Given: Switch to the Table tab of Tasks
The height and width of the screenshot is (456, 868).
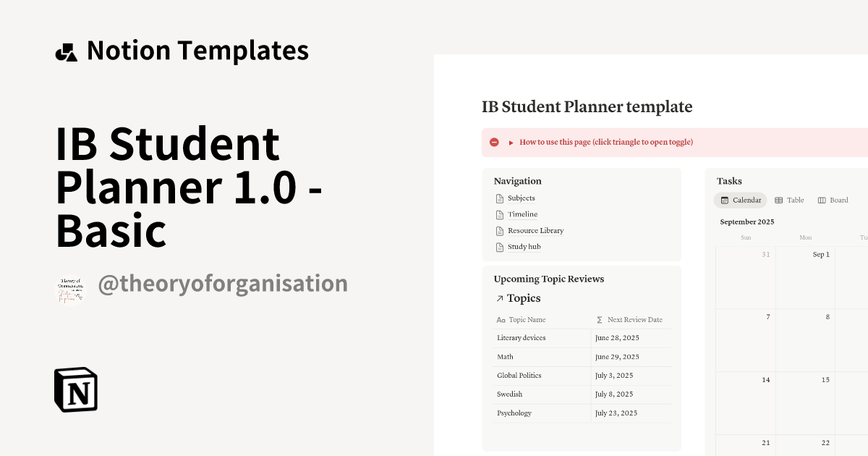Looking at the screenshot, I should tap(788, 200).
